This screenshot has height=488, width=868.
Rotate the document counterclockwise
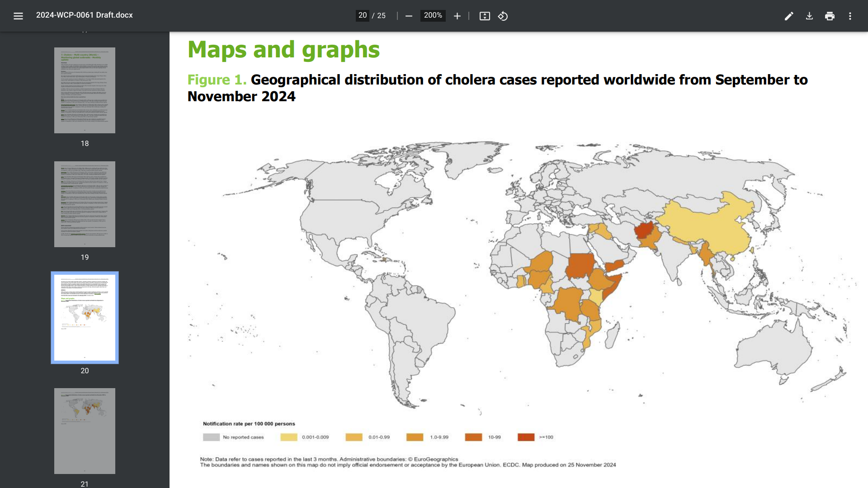coord(503,16)
